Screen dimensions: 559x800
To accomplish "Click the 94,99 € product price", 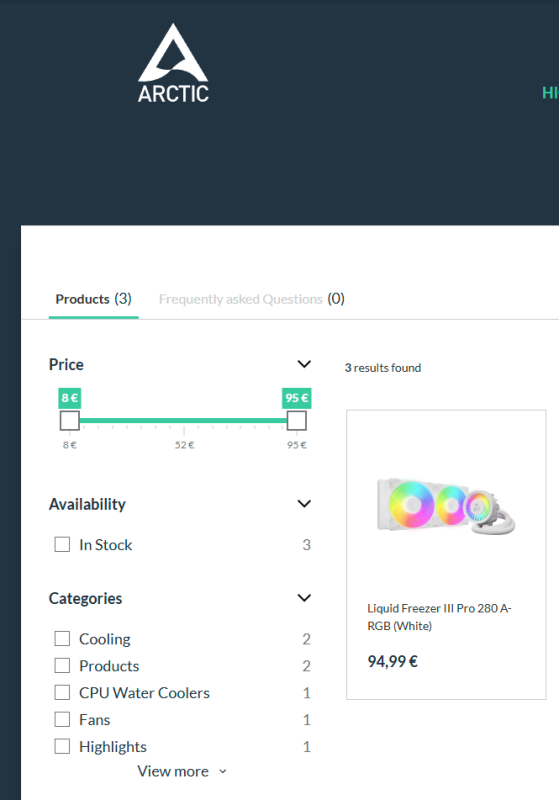I will tap(393, 662).
